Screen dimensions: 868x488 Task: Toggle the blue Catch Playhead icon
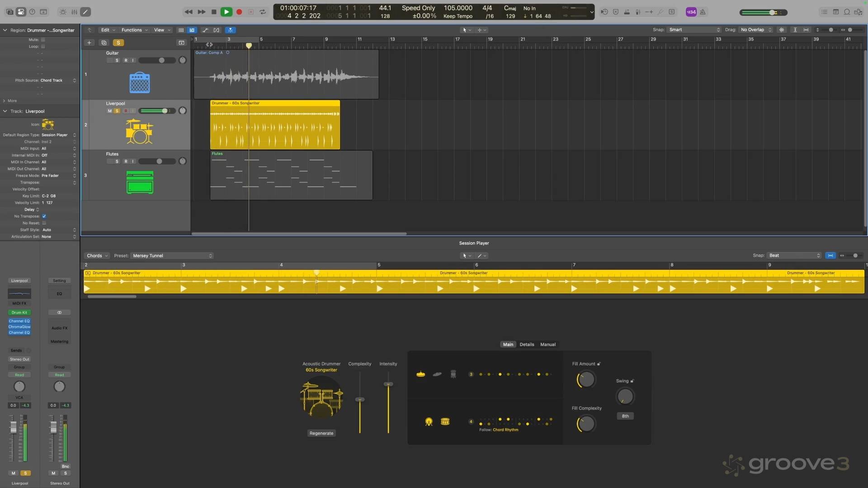click(x=231, y=30)
